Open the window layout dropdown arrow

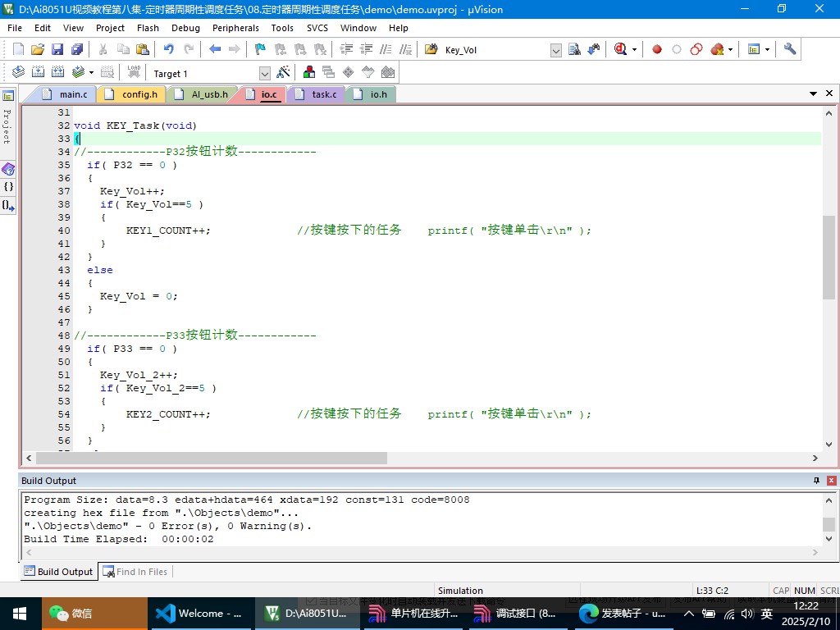pos(767,50)
